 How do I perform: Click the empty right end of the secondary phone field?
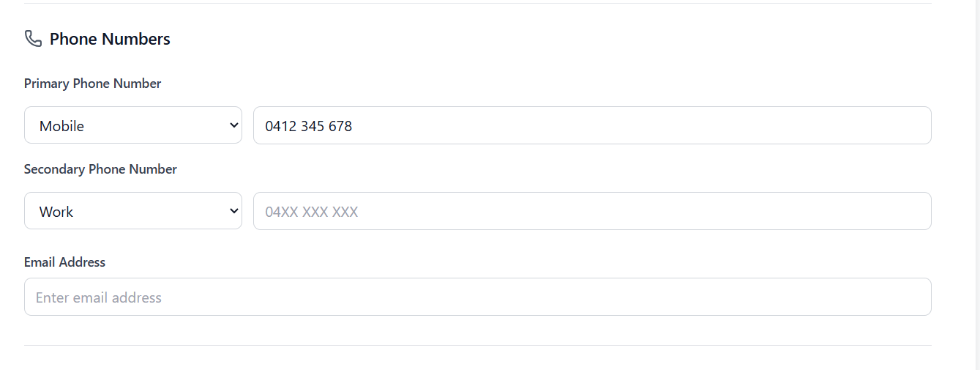pyautogui.click(x=878, y=211)
